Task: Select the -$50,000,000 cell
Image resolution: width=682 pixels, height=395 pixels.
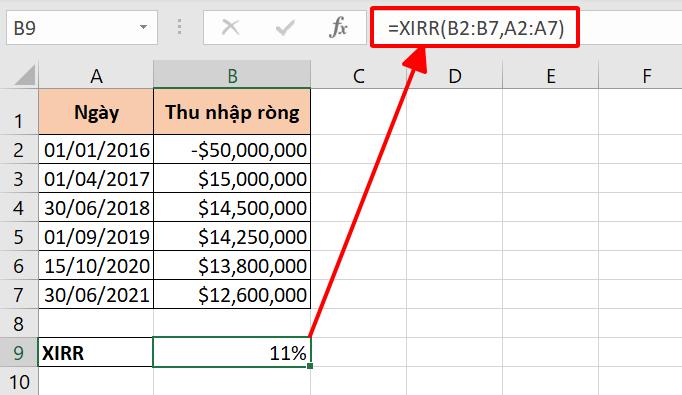Action: coord(232,149)
